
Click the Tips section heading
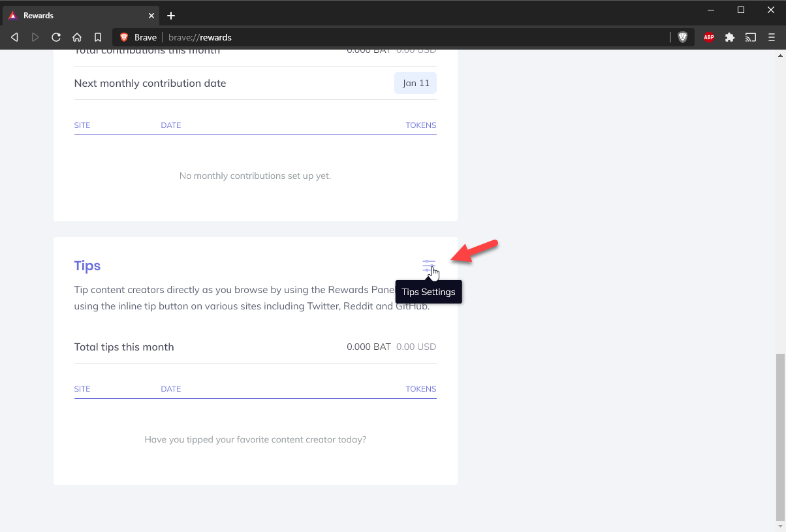tap(87, 266)
